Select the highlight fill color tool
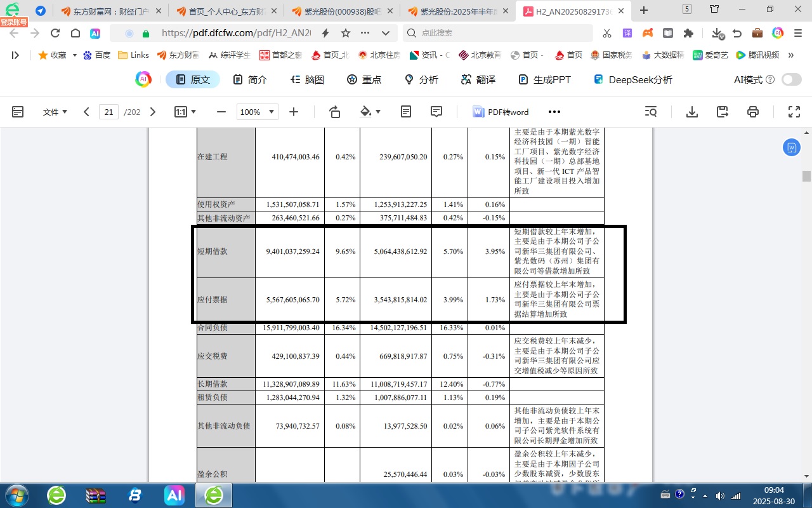 click(365, 112)
